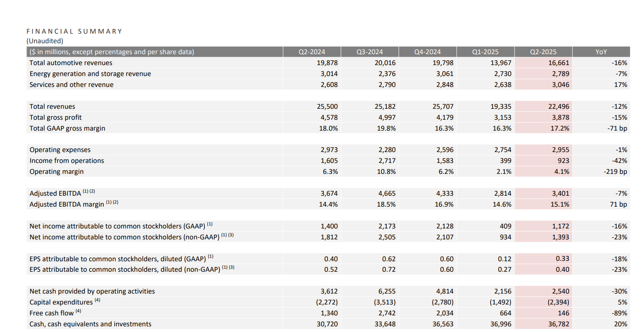Click the Energy generation and storage revenue label
Screen dimensions: 644x332
pos(90,73)
